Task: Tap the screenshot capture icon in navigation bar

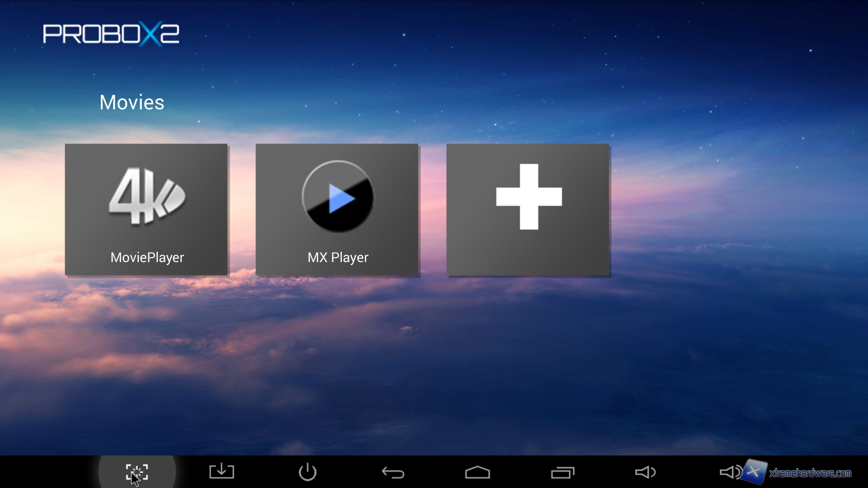Action: (137, 472)
